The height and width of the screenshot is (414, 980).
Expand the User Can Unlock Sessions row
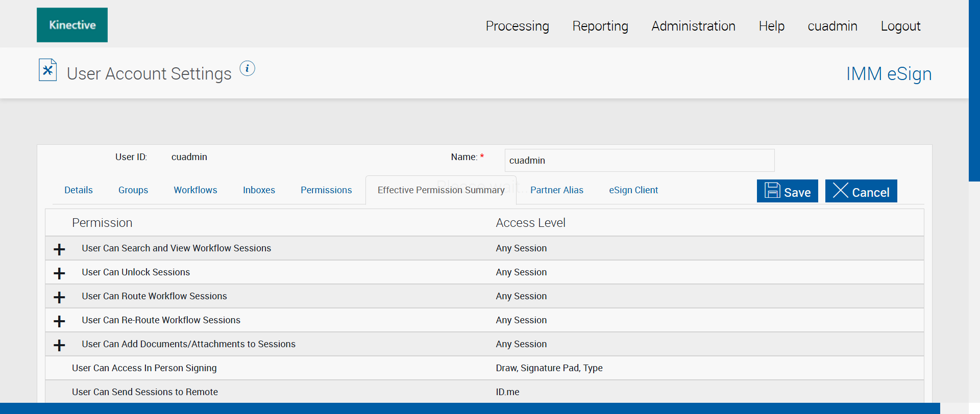pyautogui.click(x=59, y=273)
